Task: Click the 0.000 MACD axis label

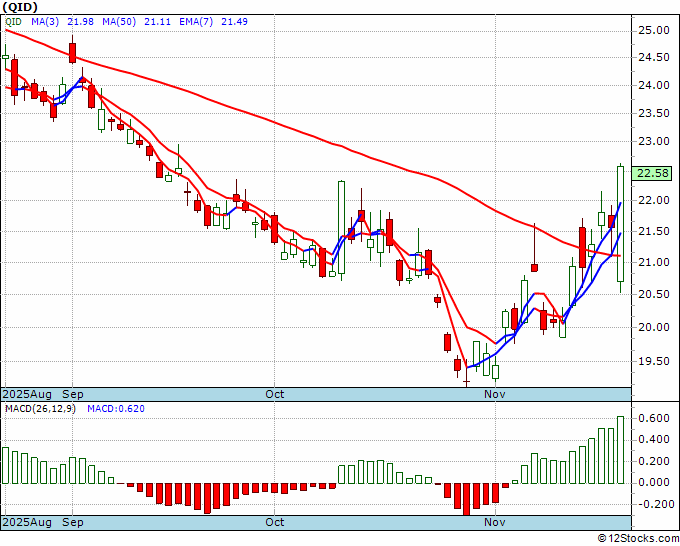Action: 654,482
